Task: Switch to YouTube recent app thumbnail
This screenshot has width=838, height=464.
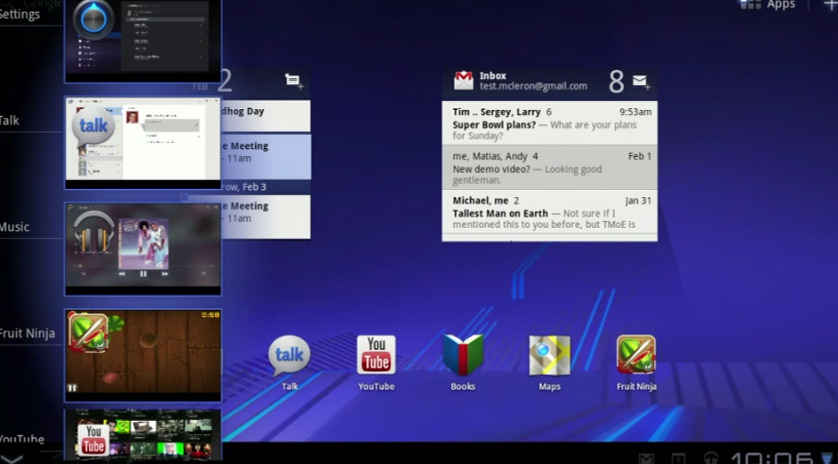Action: click(x=143, y=435)
